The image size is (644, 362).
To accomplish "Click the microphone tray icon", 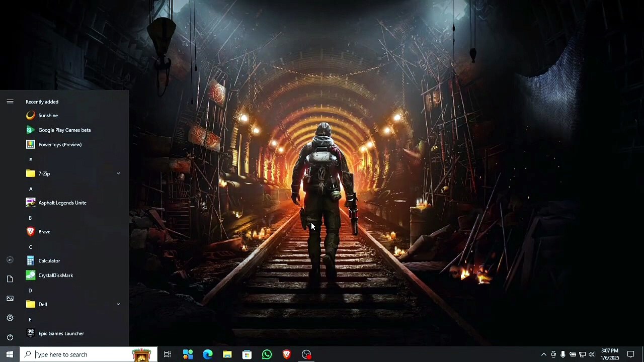I will 563,354.
